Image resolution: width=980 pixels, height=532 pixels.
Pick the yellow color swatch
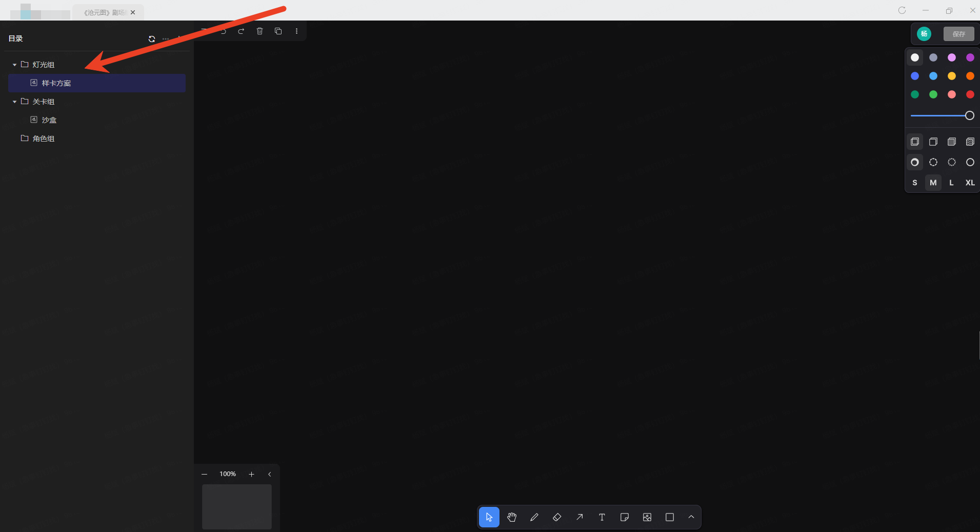point(952,76)
